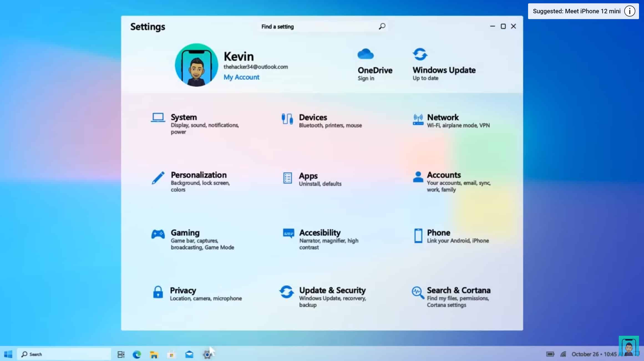Viewport: 644px width, 361px height.
Task: Open the System category title
Action: (x=184, y=117)
